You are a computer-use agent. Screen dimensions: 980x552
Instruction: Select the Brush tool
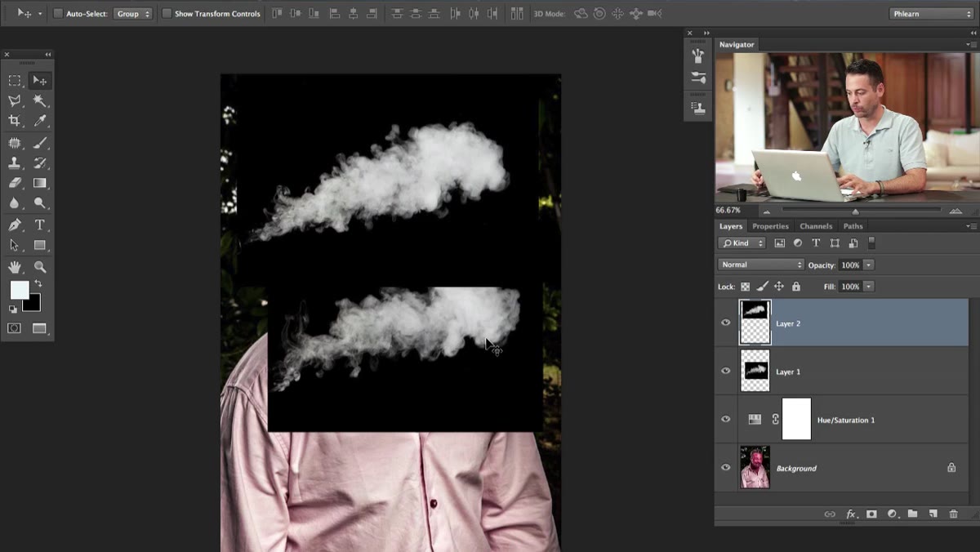pos(39,143)
